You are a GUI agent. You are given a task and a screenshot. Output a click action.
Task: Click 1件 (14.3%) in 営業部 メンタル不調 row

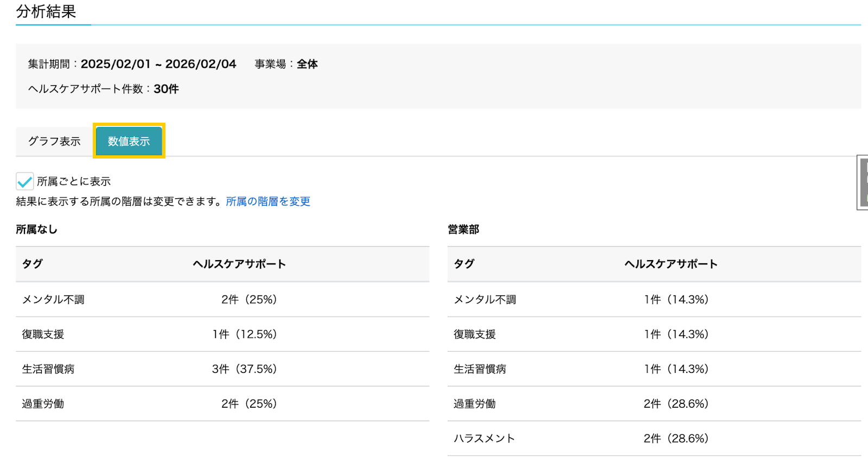pos(676,300)
